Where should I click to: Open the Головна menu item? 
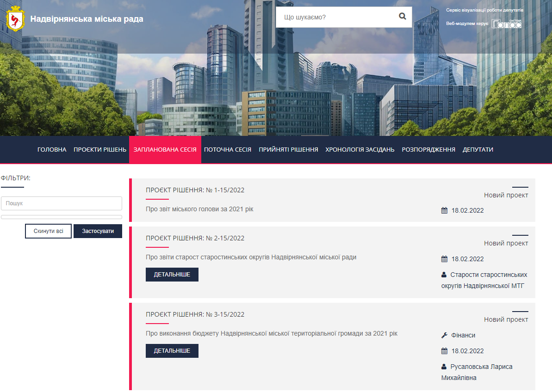click(52, 150)
